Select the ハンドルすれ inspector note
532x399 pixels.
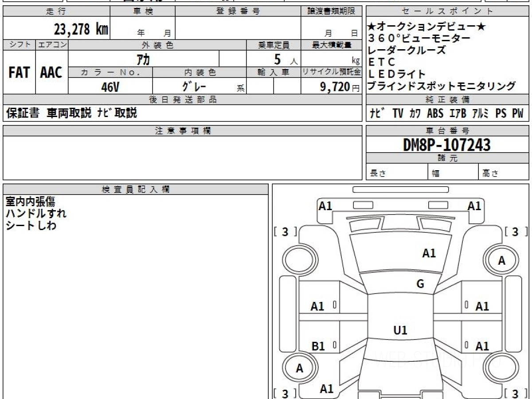tap(36, 213)
